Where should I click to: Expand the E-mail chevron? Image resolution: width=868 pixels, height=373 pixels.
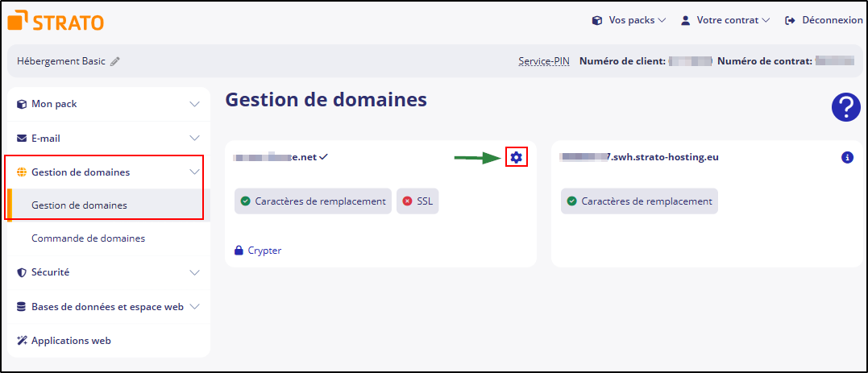click(194, 138)
